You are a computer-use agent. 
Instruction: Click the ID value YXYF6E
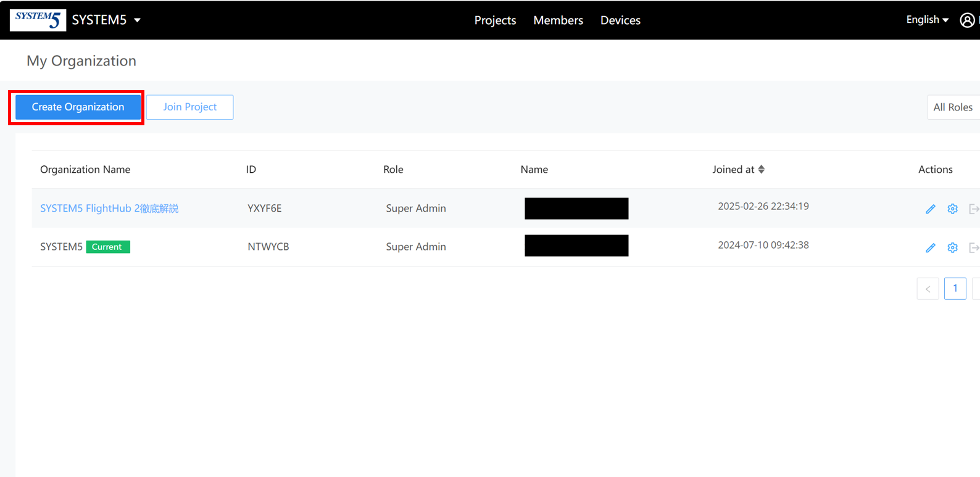(x=265, y=209)
